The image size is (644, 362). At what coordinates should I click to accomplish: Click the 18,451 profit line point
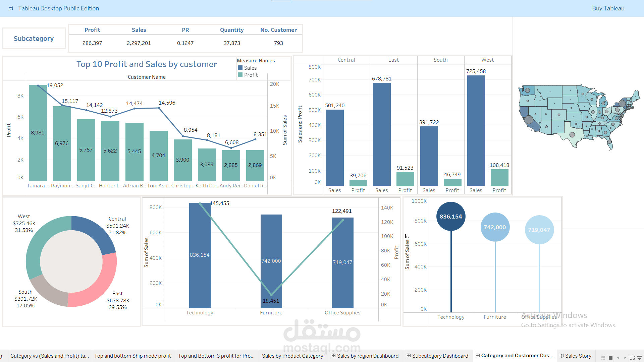[271, 295]
